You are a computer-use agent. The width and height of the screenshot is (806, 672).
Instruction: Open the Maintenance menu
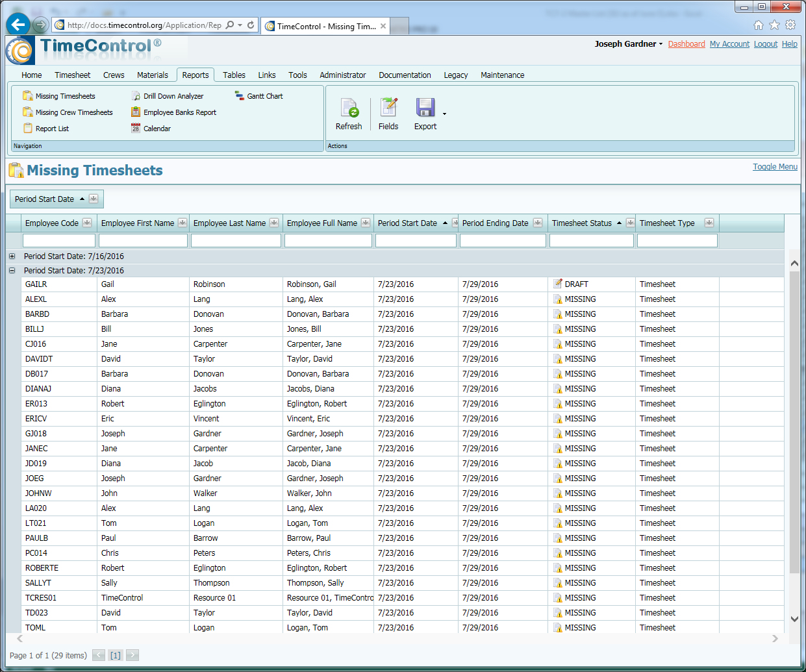[x=503, y=75]
